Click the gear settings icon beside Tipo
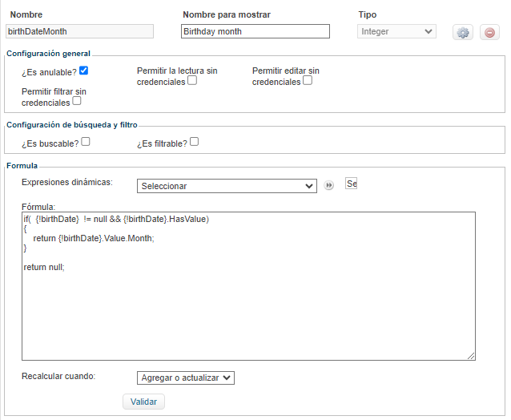 click(463, 32)
